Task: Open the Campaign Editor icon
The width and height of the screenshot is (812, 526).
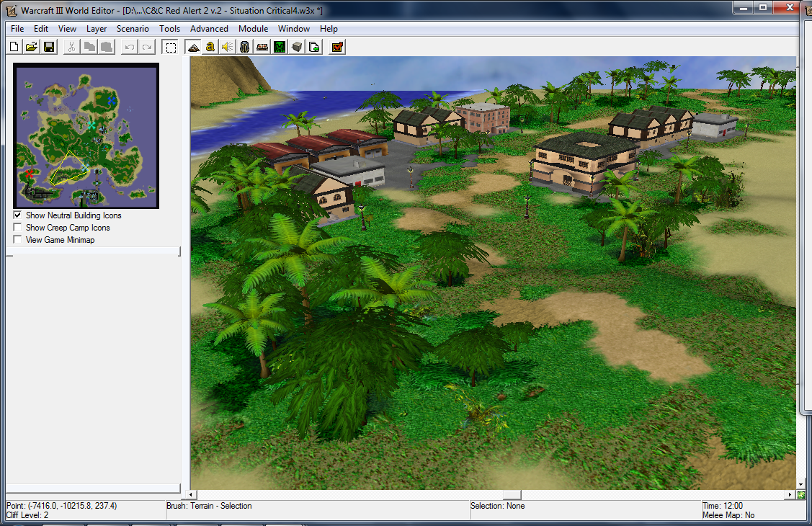Action: [x=262, y=47]
